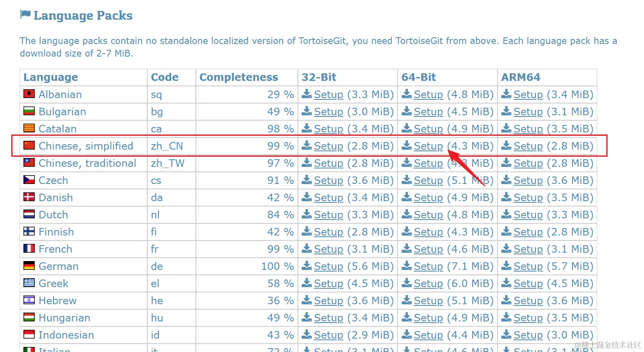This screenshot has width=644, height=352.
Task: Click the Indonesian flag icon
Action: tap(29, 334)
